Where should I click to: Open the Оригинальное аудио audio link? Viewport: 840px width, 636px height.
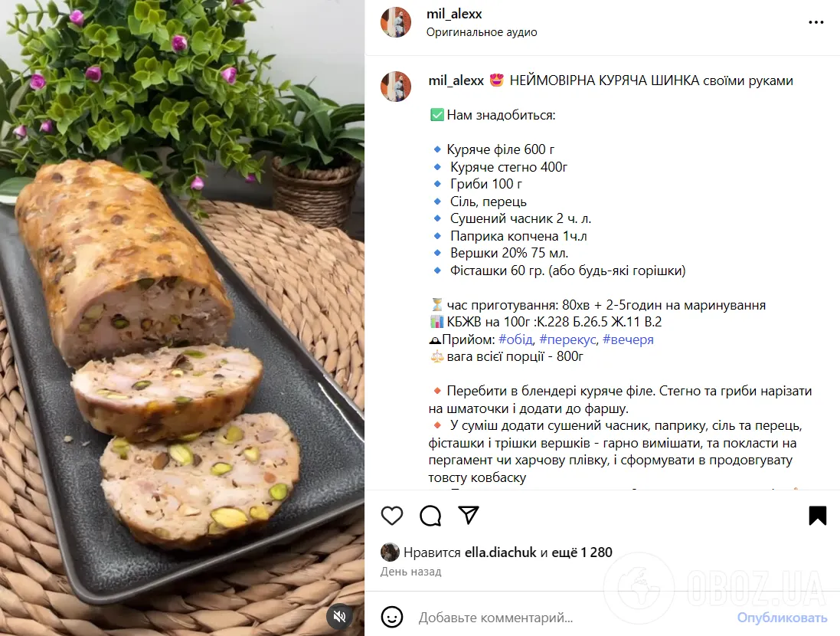482,32
